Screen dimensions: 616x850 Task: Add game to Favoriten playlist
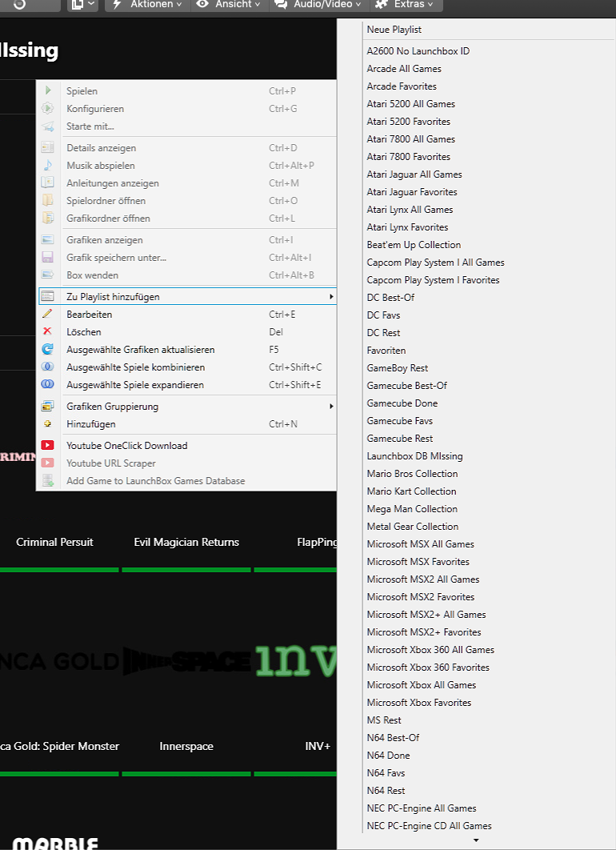[386, 351]
